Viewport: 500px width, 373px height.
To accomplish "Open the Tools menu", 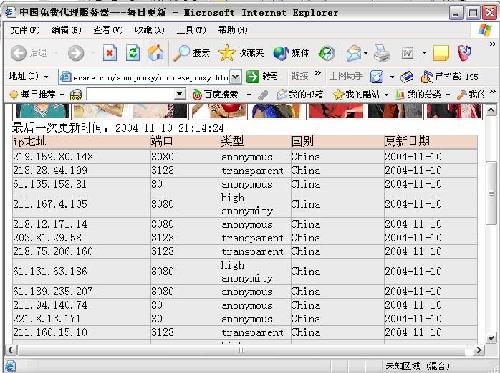I will 191,30.
